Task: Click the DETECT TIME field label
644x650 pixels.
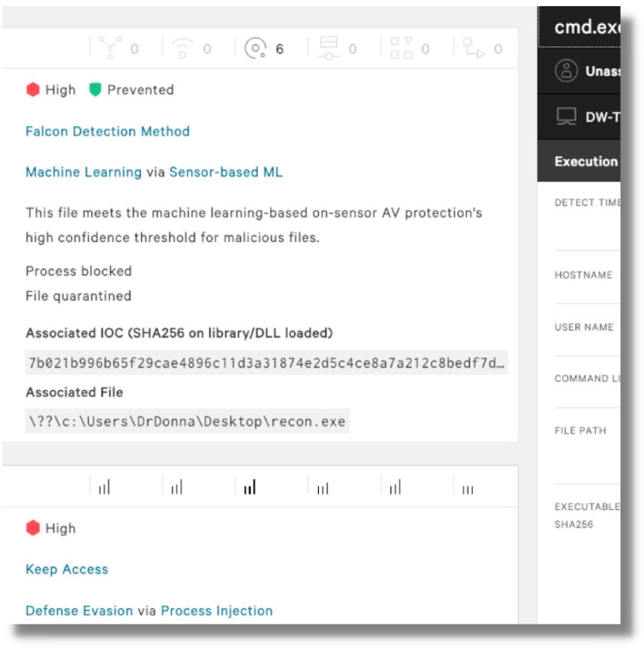Action: [587, 202]
